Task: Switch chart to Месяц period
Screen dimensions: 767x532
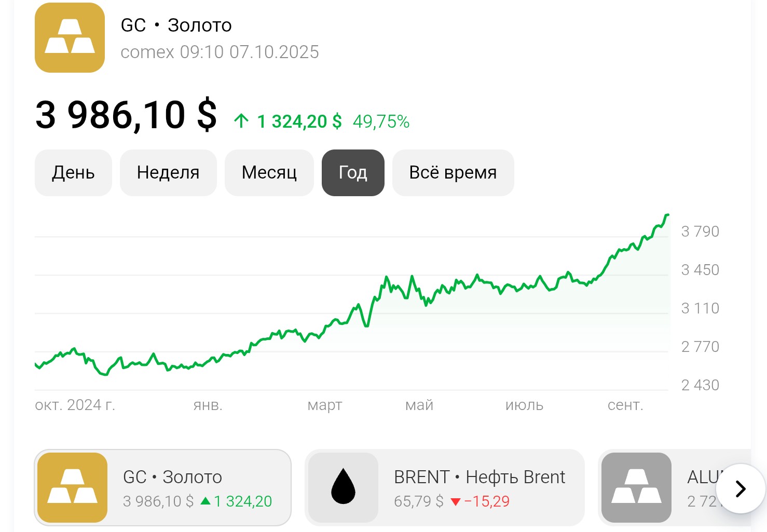Action: [x=269, y=173]
